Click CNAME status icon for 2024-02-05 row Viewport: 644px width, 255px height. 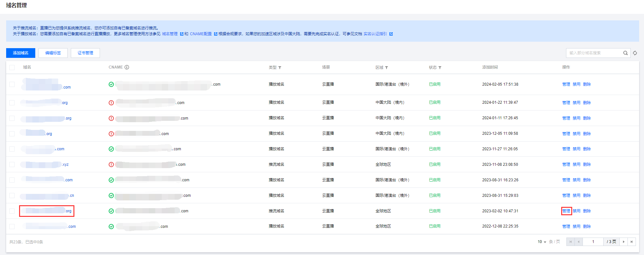tap(111, 84)
